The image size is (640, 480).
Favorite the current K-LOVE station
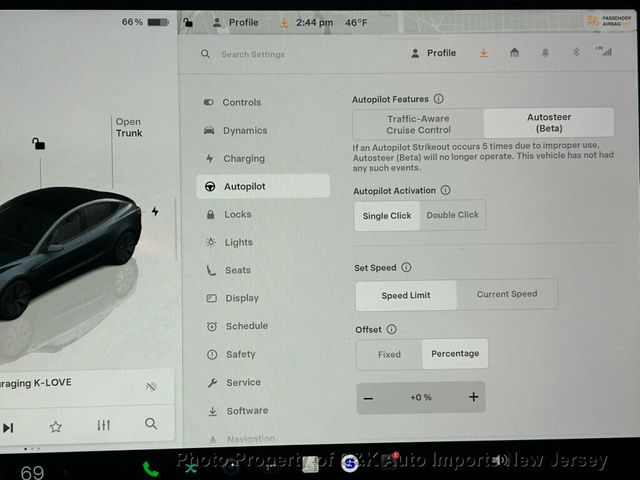(56, 427)
